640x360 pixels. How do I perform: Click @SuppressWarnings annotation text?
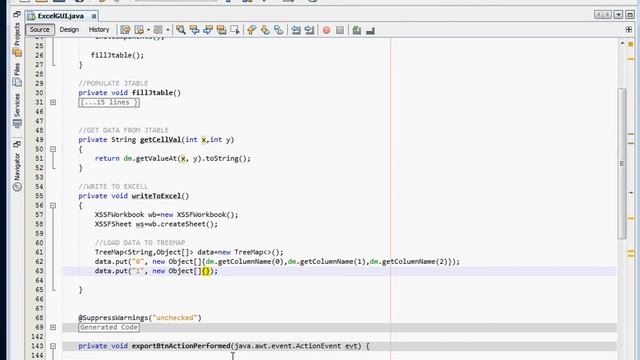click(x=140, y=318)
